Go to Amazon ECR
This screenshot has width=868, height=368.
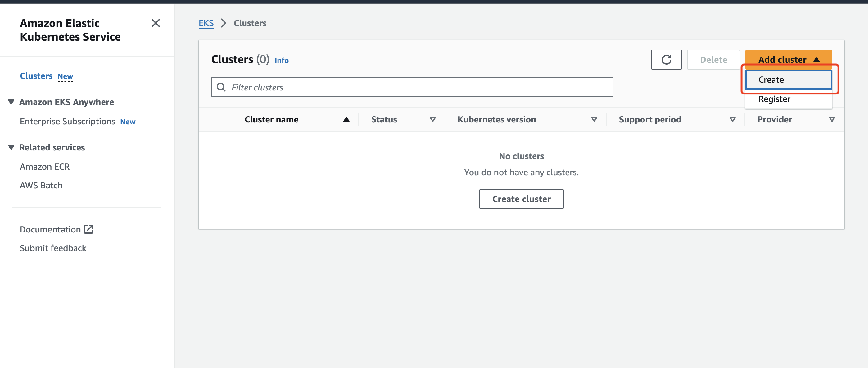[x=45, y=167]
